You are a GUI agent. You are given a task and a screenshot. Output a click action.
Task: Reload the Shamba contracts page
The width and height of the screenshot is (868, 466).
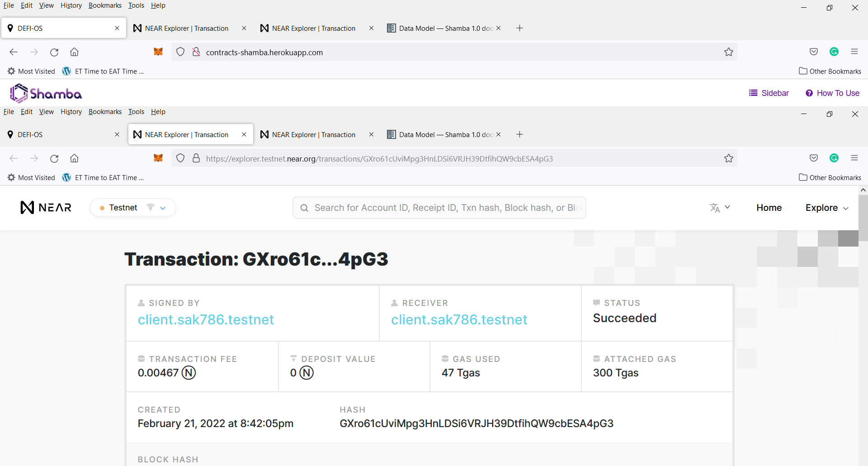(54, 52)
